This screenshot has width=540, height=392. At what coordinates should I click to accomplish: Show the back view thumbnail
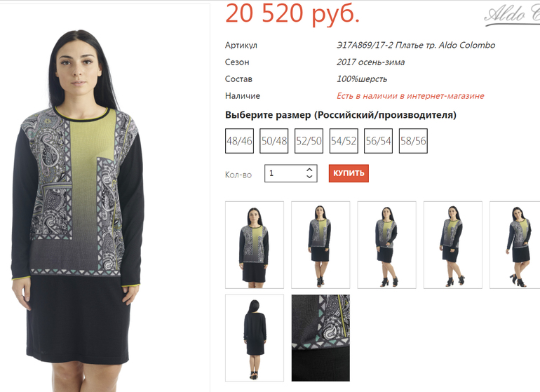click(x=255, y=338)
